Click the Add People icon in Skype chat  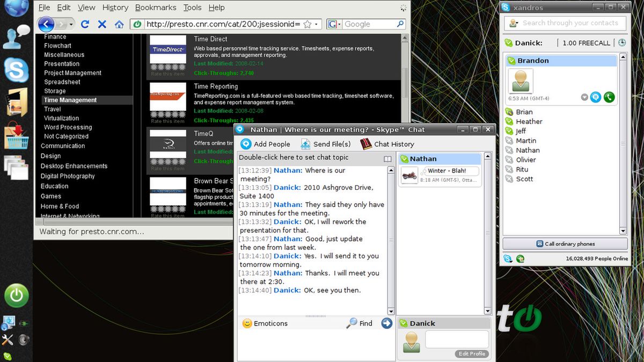coord(246,144)
